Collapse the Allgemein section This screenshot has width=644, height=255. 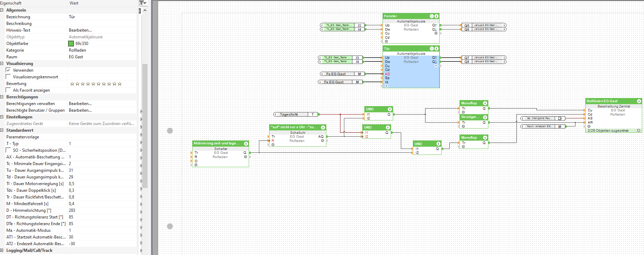2,10
